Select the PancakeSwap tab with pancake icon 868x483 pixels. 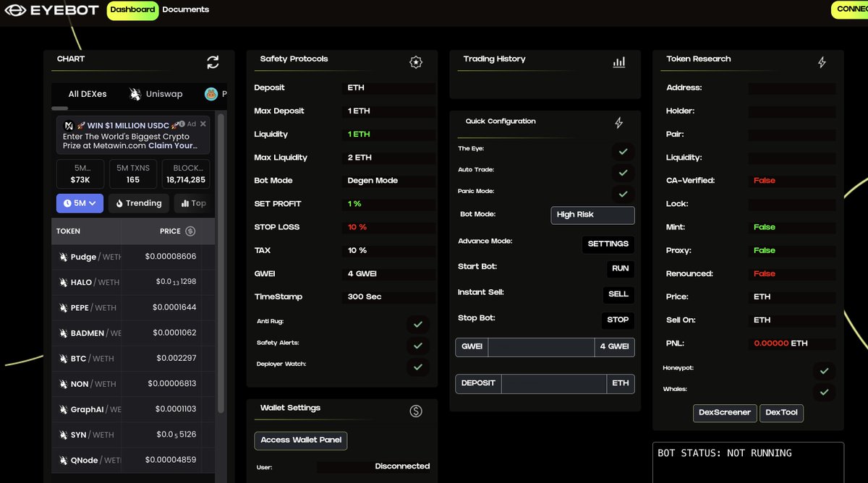[x=216, y=94]
